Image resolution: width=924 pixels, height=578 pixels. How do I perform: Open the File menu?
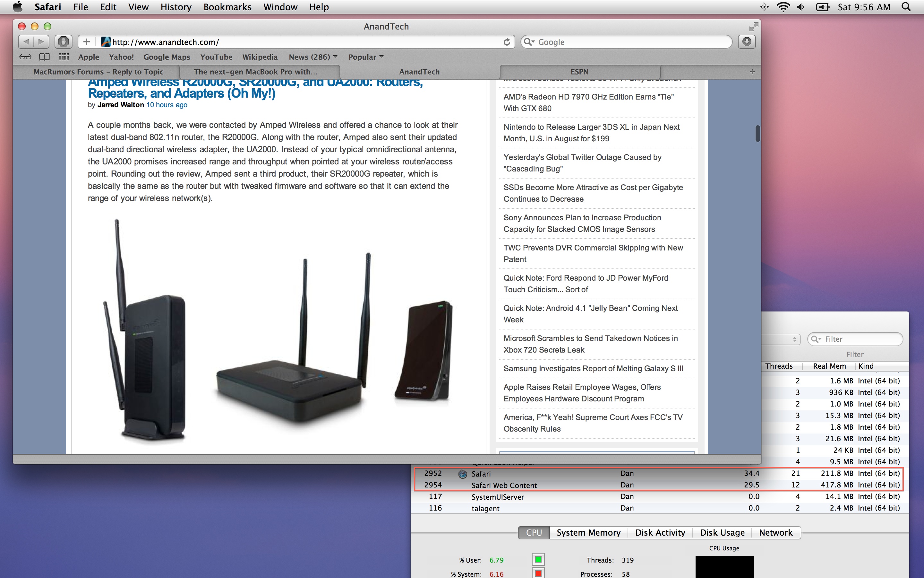tap(81, 7)
